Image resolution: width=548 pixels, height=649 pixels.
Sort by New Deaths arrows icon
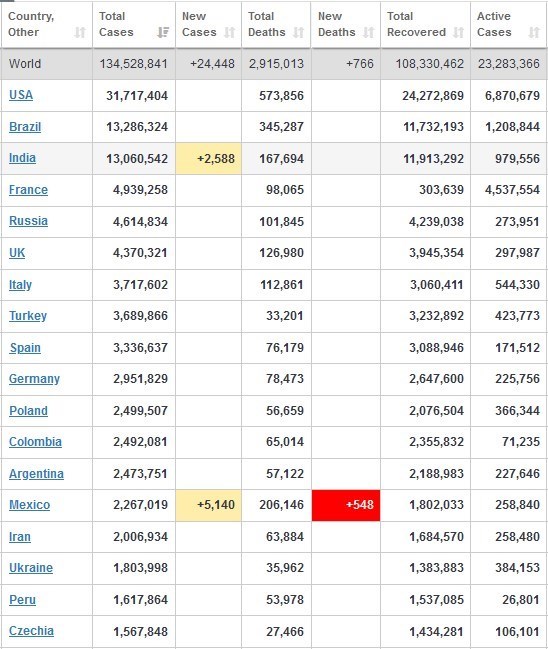click(x=368, y=32)
